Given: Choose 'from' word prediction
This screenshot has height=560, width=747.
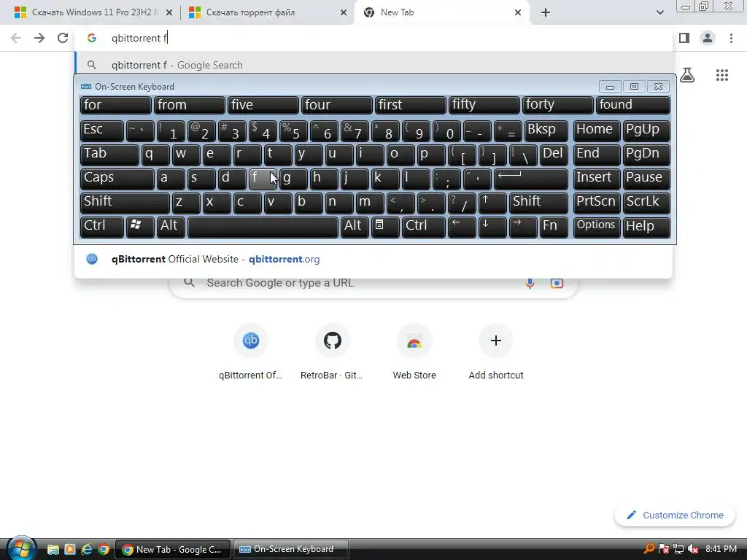Looking at the screenshot, I should coord(189,105).
